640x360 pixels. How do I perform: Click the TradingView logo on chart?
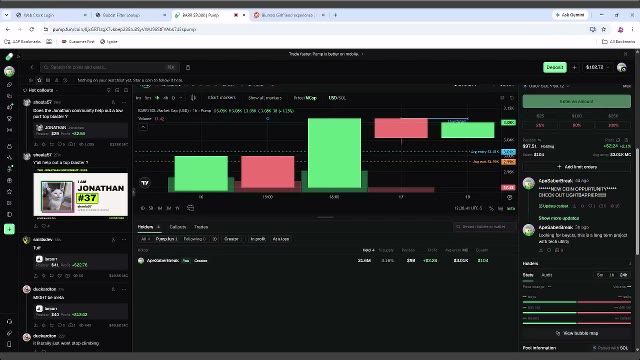click(144, 183)
